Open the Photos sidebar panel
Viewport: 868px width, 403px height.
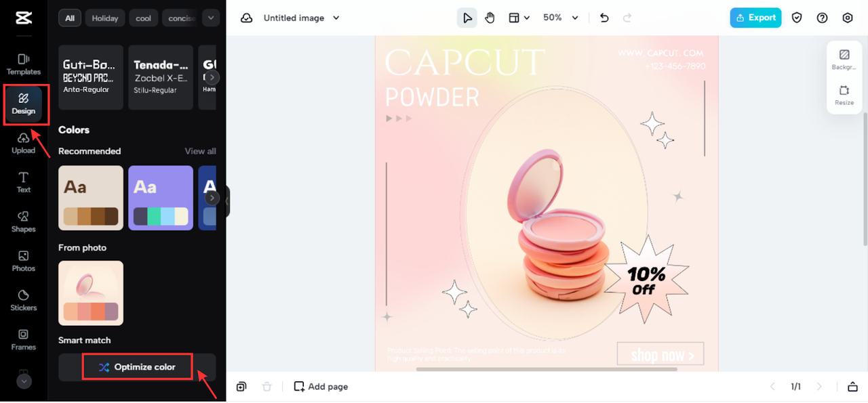click(24, 261)
